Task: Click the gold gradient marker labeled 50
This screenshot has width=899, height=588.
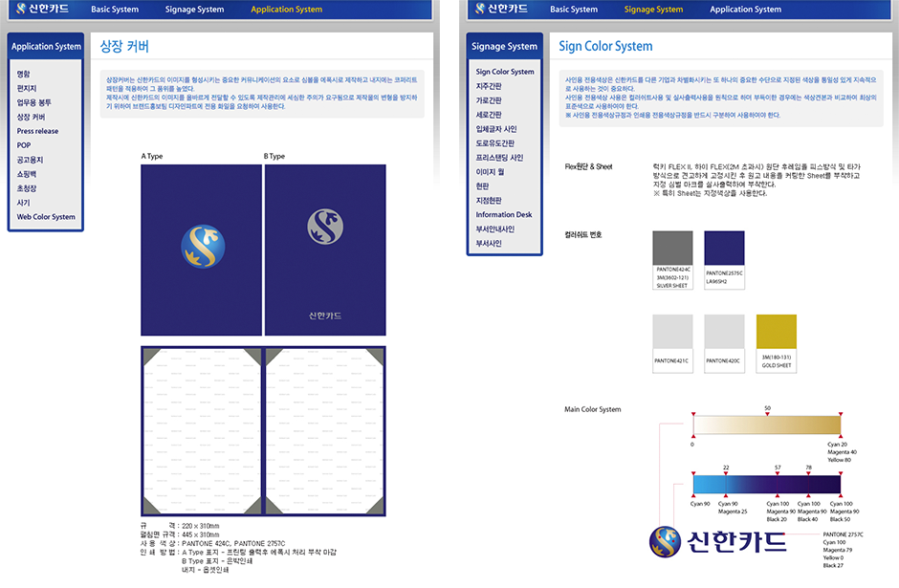Action: (x=767, y=413)
